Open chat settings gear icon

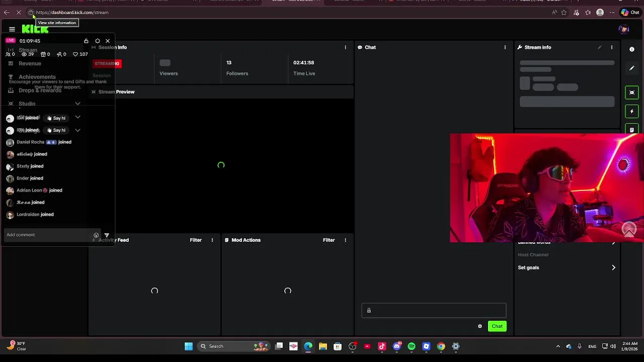[x=480, y=326]
